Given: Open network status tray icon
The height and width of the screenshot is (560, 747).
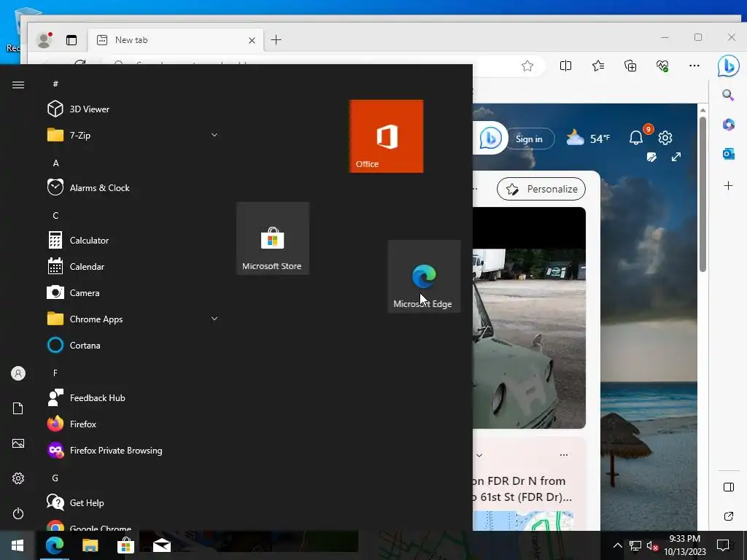Looking at the screenshot, I should (x=635, y=545).
